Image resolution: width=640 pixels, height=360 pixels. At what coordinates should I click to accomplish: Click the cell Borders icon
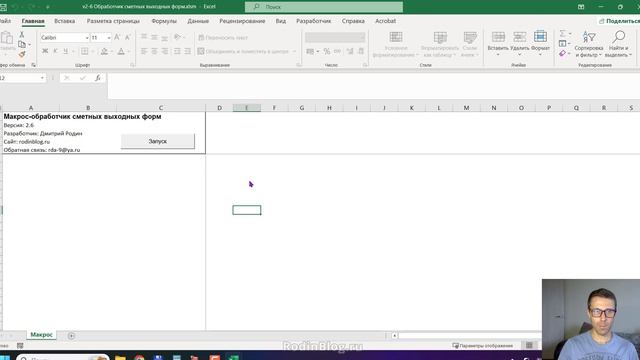point(84,51)
